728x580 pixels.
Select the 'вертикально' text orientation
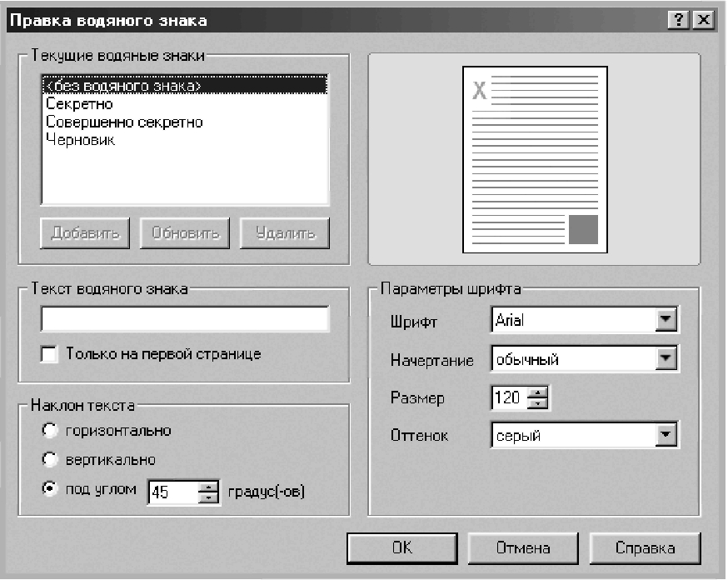pyautogui.click(x=50, y=459)
